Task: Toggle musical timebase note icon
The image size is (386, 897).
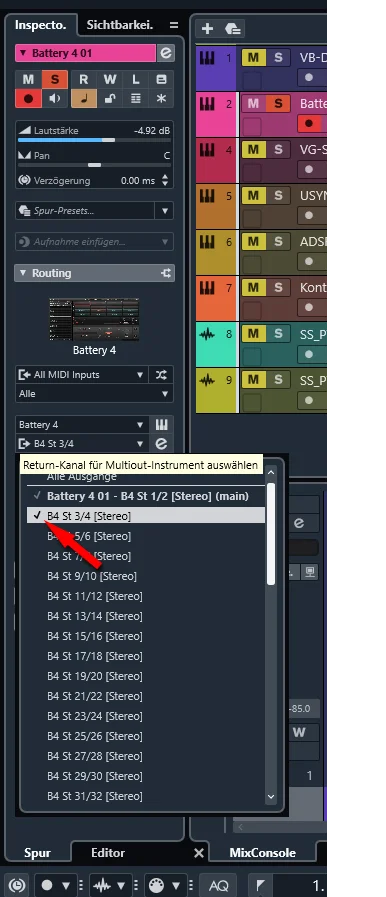Action: 83,98
